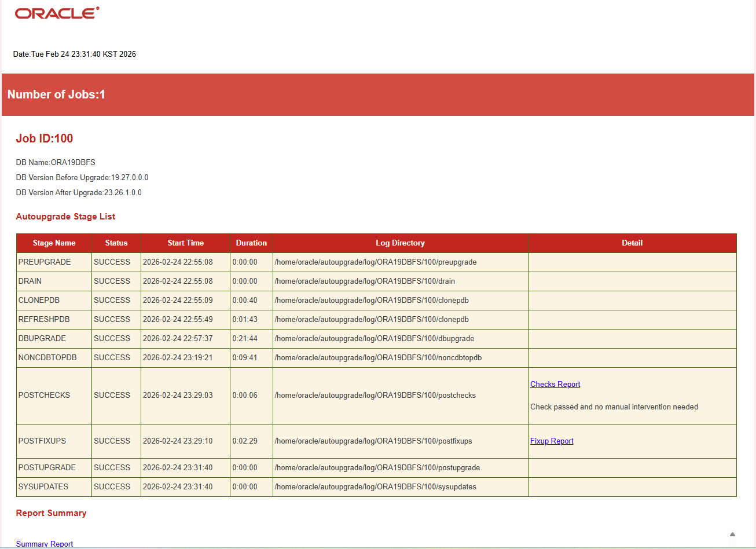Click start time 2026-02-24 23:29:03
The image size is (756, 549).
click(x=178, y=396)
